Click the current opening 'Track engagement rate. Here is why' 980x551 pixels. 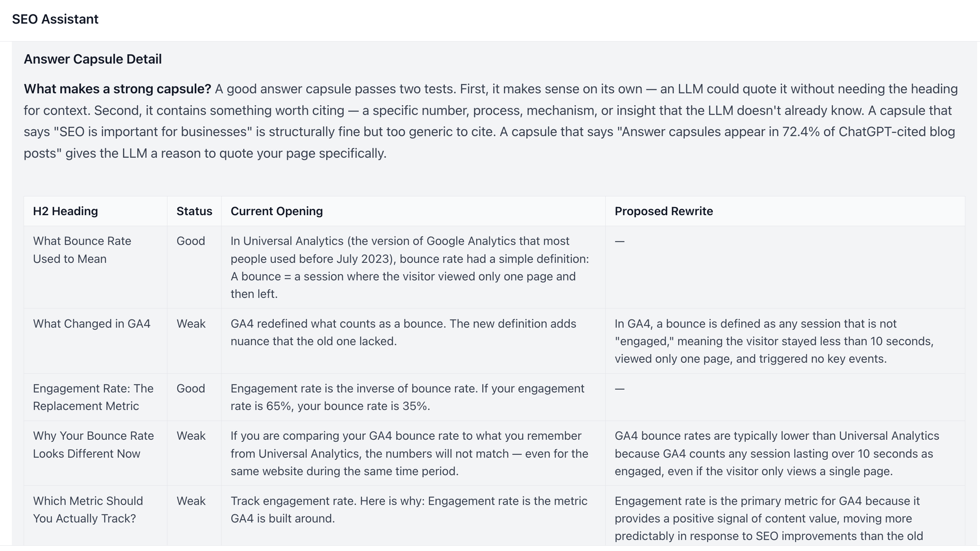coord(409,509)
